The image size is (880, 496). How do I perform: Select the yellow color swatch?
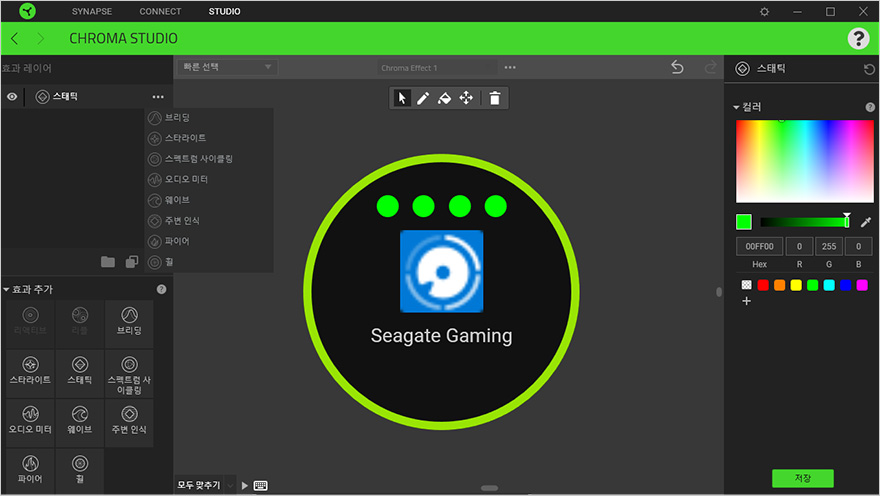coord(796,285)
